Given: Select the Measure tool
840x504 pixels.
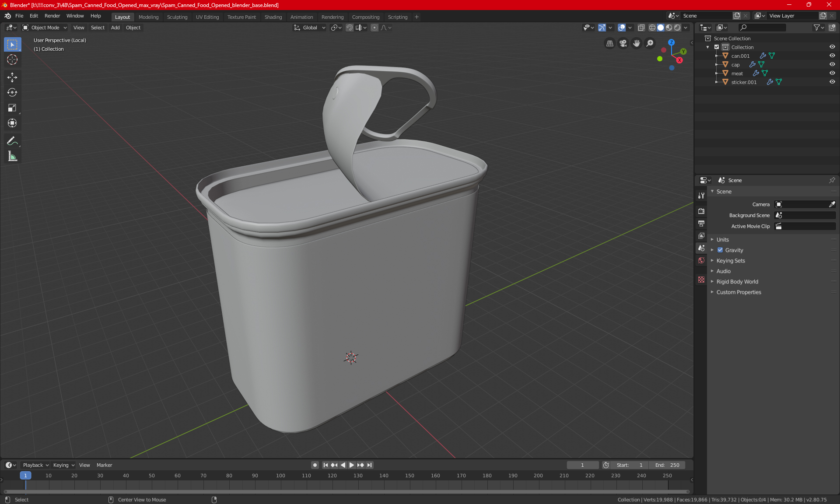Looking at the screenshot, I should pyautogui.click(x=12, y=156).
